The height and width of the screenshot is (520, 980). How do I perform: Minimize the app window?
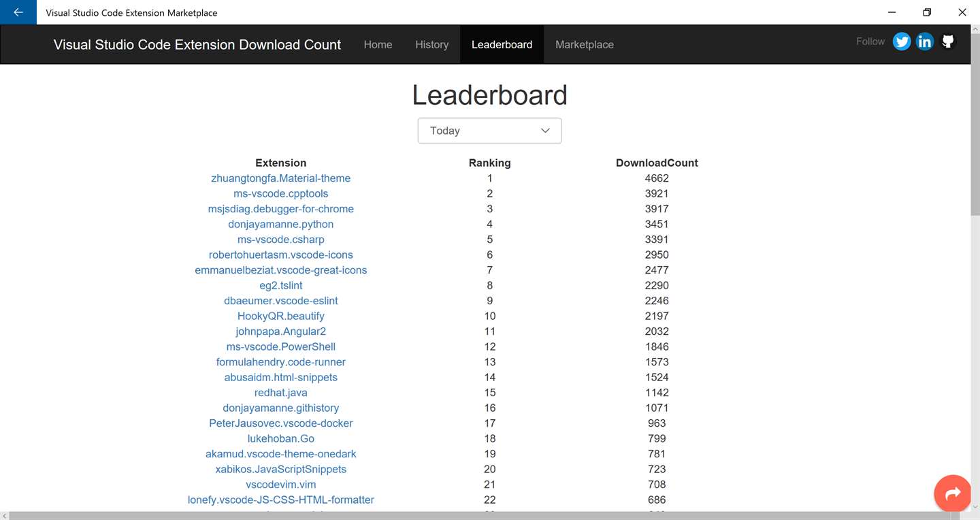pyautogui.click(x=892, y=12)
